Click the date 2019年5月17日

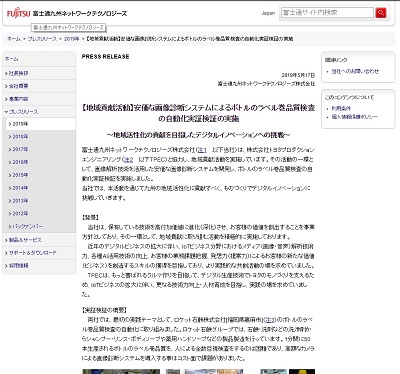(x=298, y=75)
